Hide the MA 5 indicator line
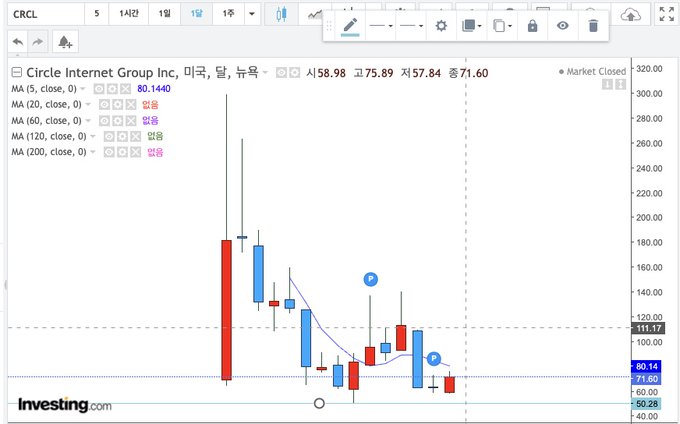This screenshot has width=680, height=424. click(x=99, y=89)
